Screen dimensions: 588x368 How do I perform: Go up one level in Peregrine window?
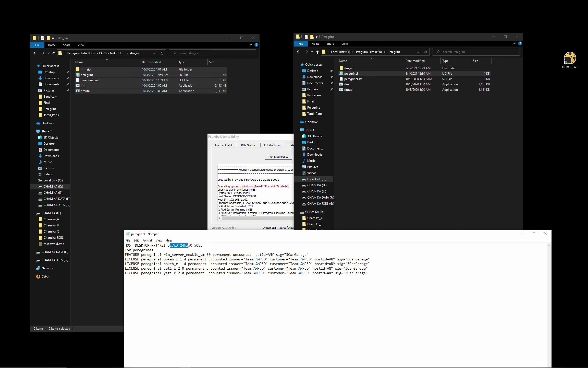(317, 52)
